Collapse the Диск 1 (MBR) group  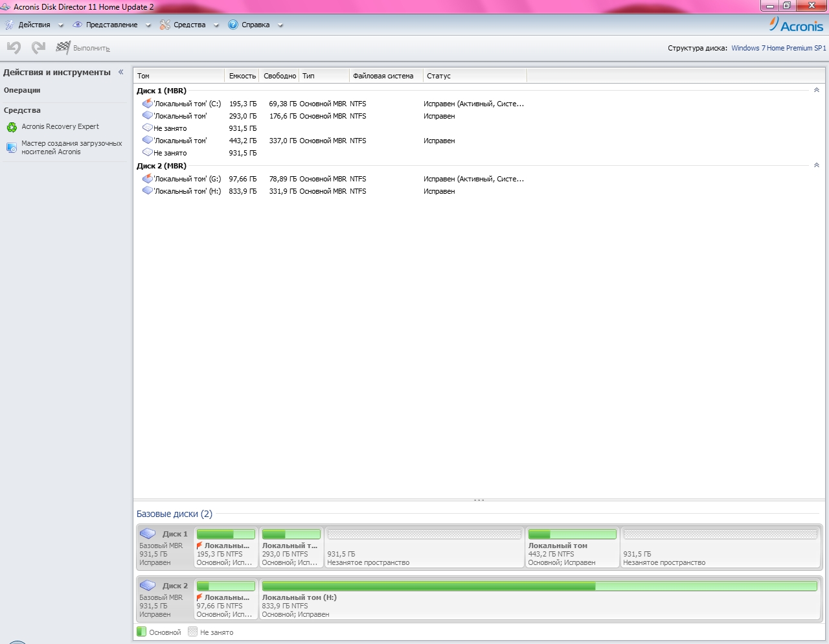tap(816, 91)
